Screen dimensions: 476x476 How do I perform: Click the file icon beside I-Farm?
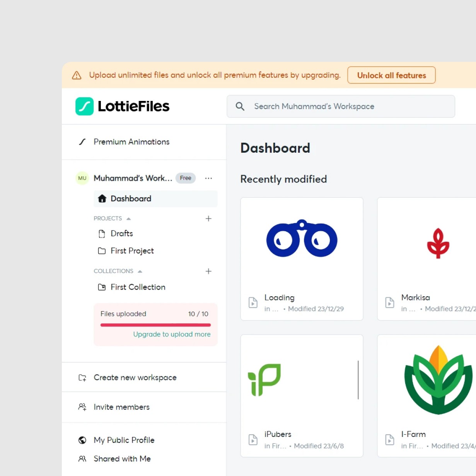pos(390,440)
